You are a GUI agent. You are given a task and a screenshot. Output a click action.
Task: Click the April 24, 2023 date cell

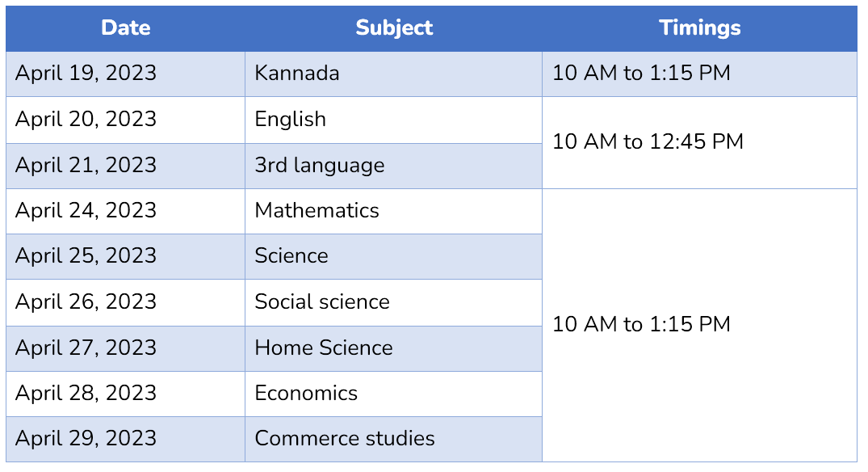pyautogui.click(x=126, y=211)
